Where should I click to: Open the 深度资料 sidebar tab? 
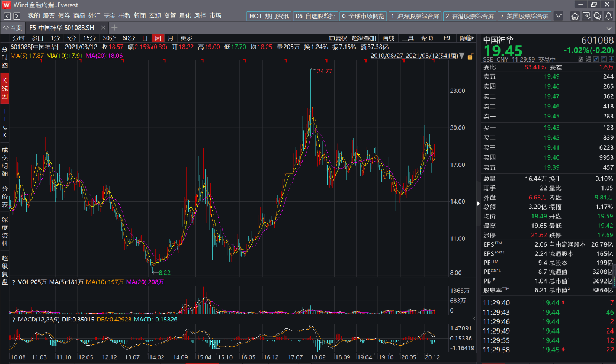pyautogui.click(x=5, y=231)
